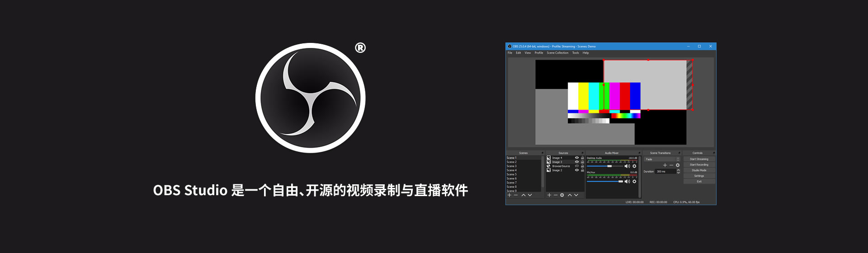Viewport: 868px width, 253px height.
Task: Lock the Image 3 source
Action: pos(582,162)
